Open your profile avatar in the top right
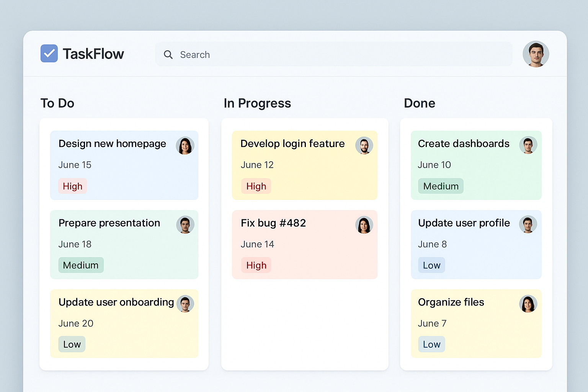 (536, 54)
